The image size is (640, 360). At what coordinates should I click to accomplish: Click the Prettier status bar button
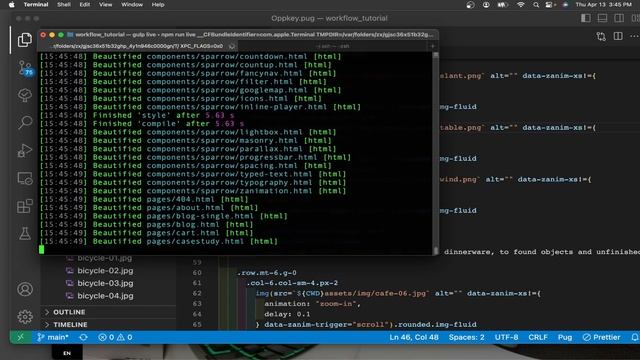click(602, 338)
